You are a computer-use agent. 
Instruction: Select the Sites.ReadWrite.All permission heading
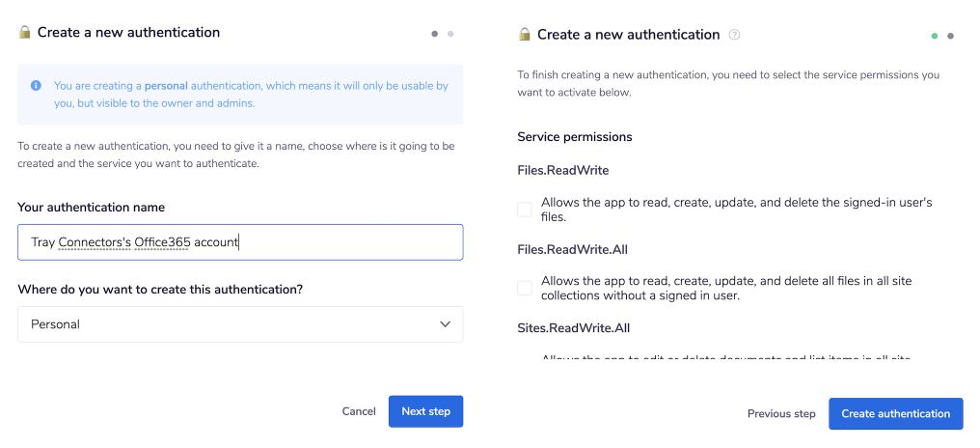(574, 328)
